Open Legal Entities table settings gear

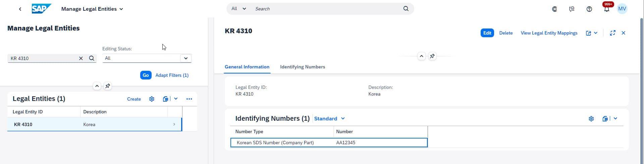pyautogui.click(x=152, y=99)
